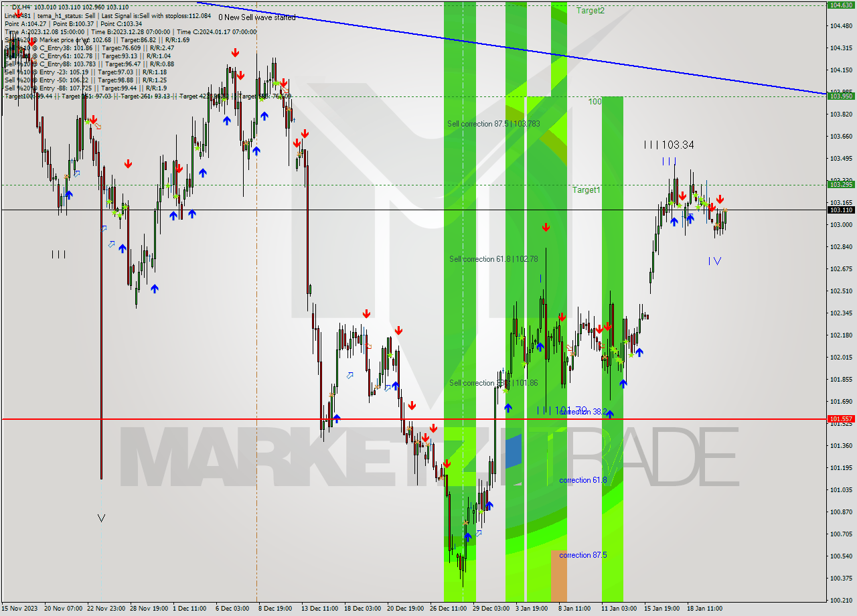Select the '13 Dec 11:00' time axis label
The image size is (857, 616).
pyautogui.click(x=319, y=609)
